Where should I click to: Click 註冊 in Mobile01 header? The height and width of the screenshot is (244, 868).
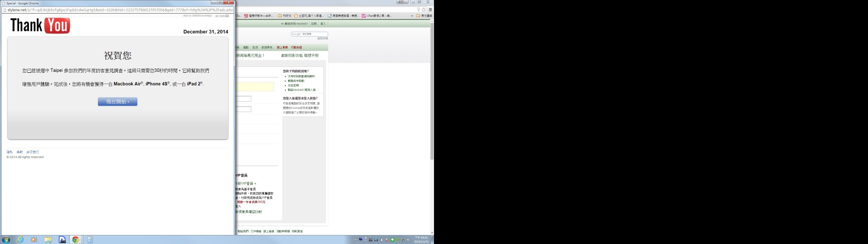tap(314, 23)
